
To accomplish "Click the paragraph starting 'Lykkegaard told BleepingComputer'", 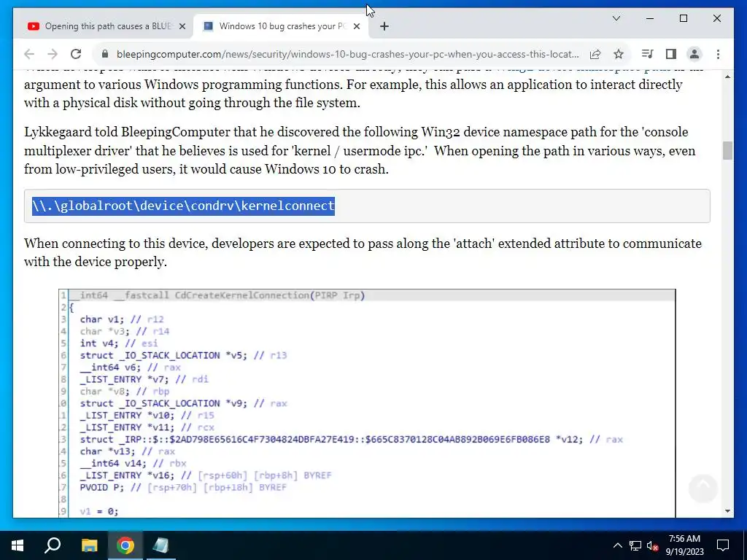I will coord(360,150).
